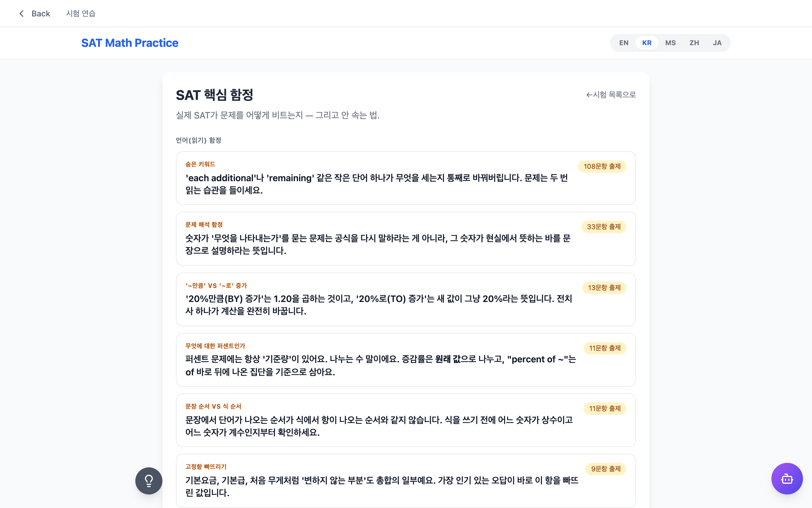Click the 9문항 출제 badge
Screen dimensions: 812x508
point(606,469)
